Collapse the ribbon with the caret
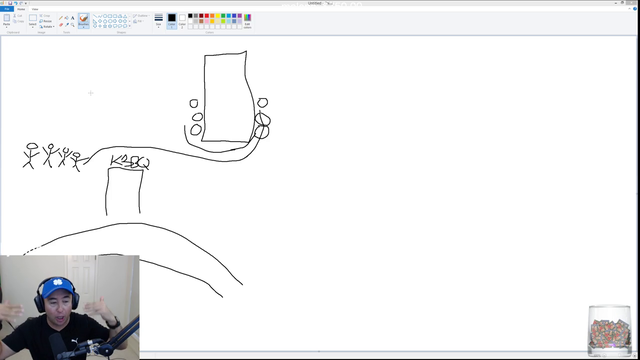This screenshot has height=360, width=640. [x=630, y=9]
